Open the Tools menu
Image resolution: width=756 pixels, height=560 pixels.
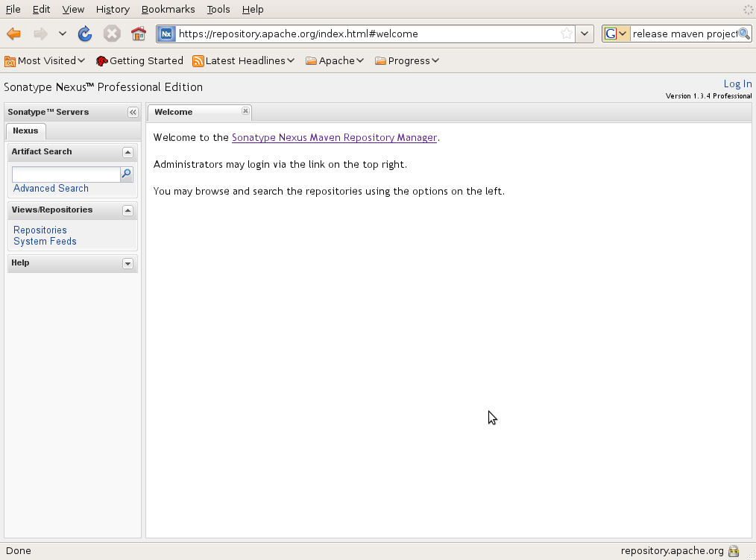pos(218,9)
